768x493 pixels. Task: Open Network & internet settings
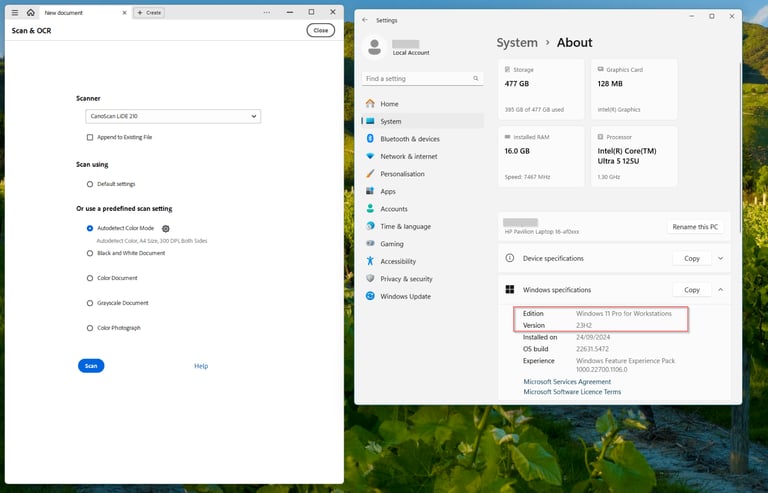coord(422,156)
